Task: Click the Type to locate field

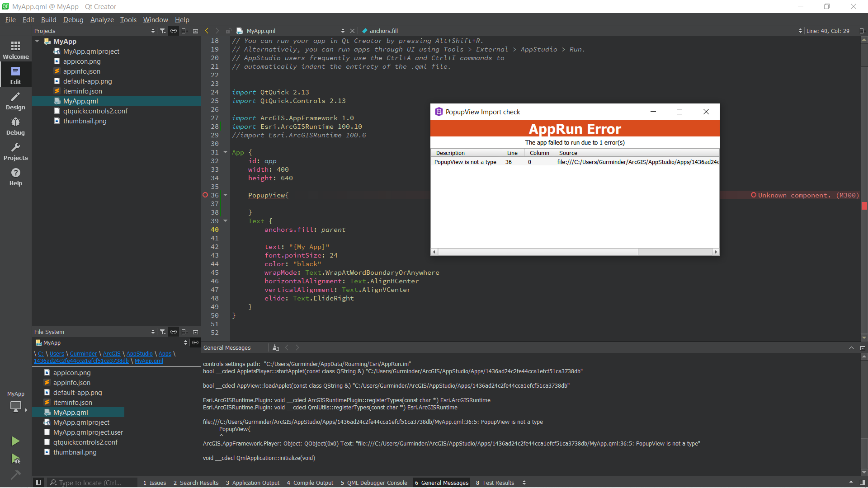Action: 92,483
